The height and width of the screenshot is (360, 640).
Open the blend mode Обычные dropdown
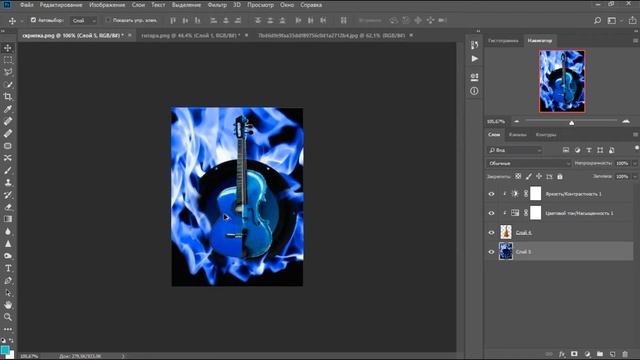[529, 163]
